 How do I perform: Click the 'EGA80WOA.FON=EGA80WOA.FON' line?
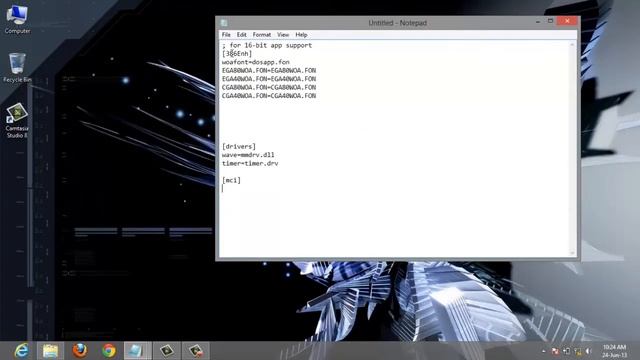[269, 71]
